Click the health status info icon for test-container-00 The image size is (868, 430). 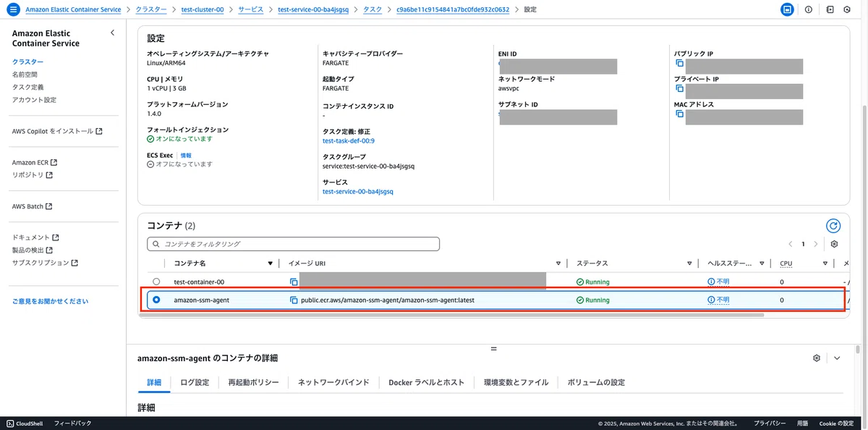711,282
